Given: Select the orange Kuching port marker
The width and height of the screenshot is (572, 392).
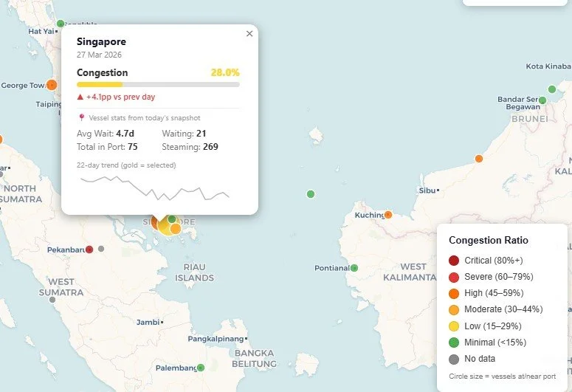Looking at the screenshot, I should pyautogui.click(x=388, y=215).
